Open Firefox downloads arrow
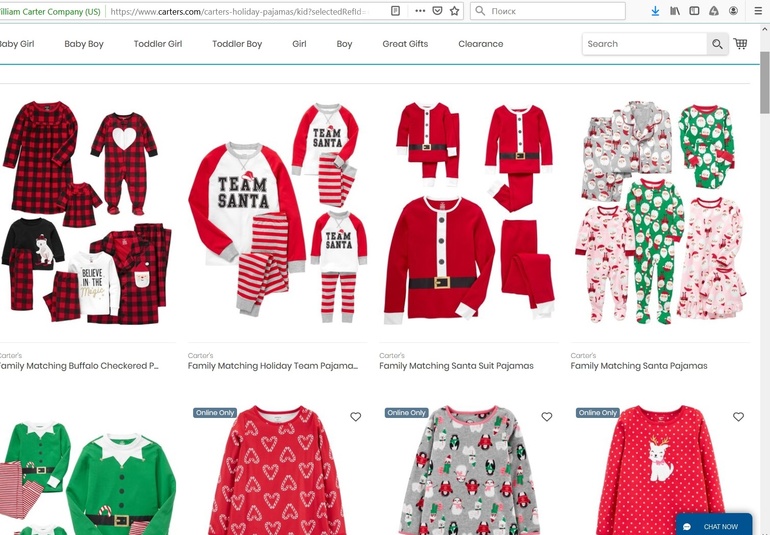770x535 pixels. pos(655,11)
